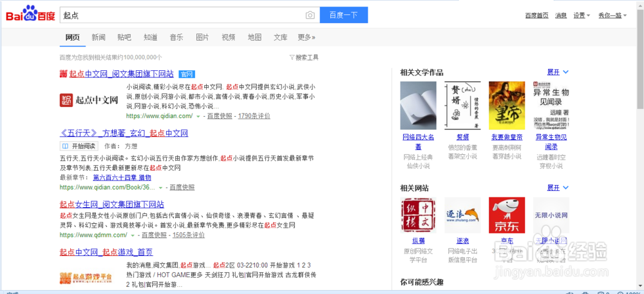The image size is (644, 294).
Task: Switch to the 新闻 tab
Action: (99, 37)
